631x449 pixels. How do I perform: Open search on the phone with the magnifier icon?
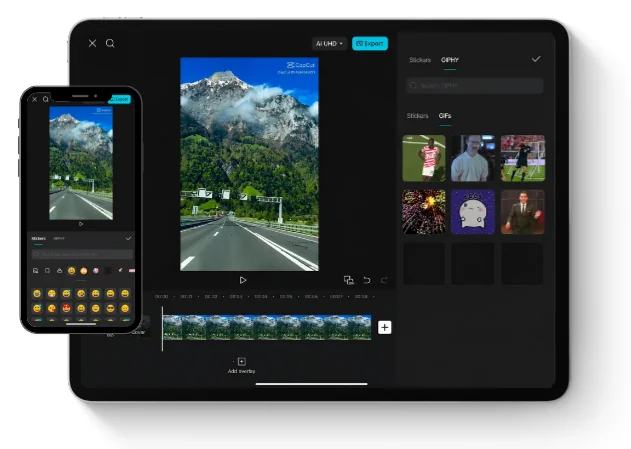tap(45, 99)
